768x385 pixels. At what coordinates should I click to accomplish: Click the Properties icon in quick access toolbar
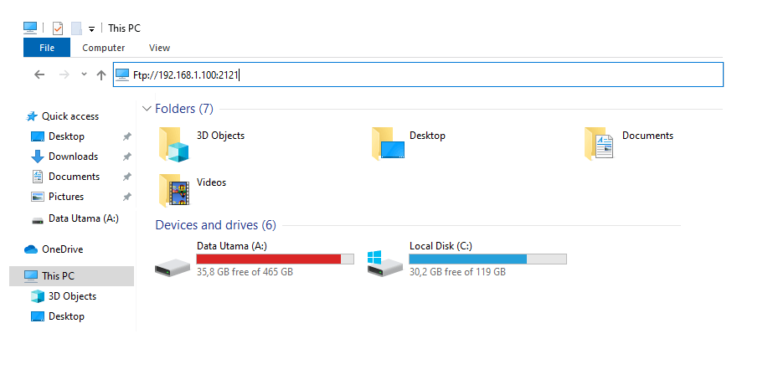pos(58,28)
